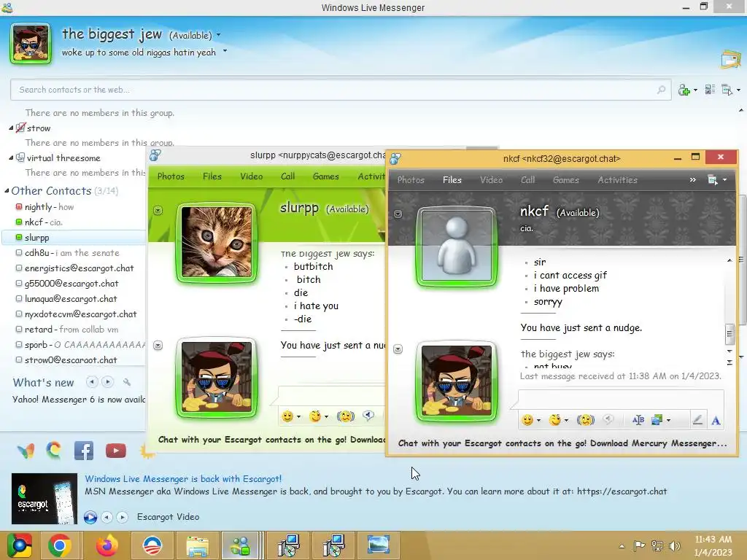
Task: Click slurpp's kitten display picture
Action: (217, 243)
